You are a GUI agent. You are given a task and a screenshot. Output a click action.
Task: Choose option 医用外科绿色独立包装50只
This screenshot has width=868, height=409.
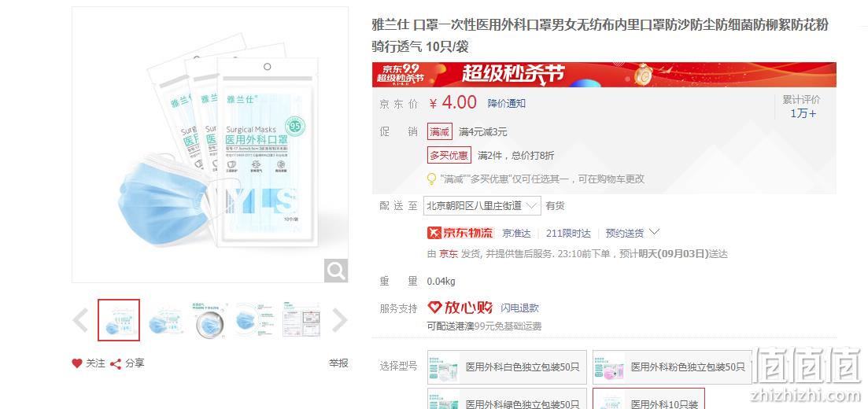[x=507, y=399]
